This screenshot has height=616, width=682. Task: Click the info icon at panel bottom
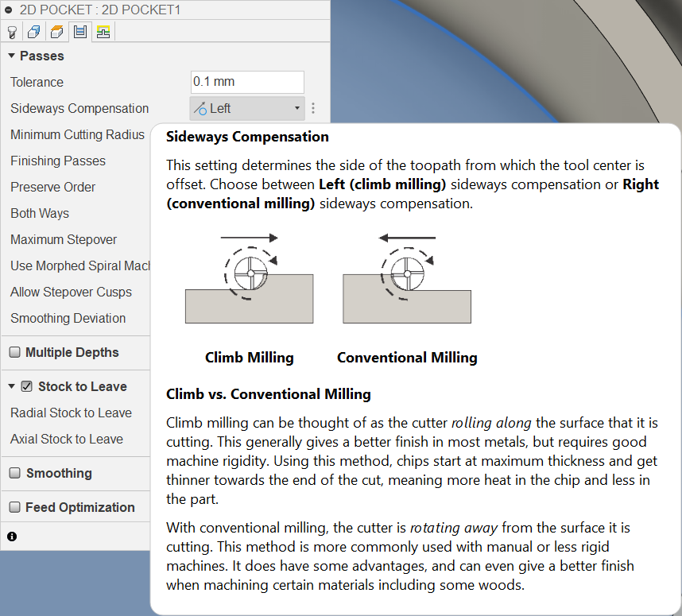(x=12, y=537)
